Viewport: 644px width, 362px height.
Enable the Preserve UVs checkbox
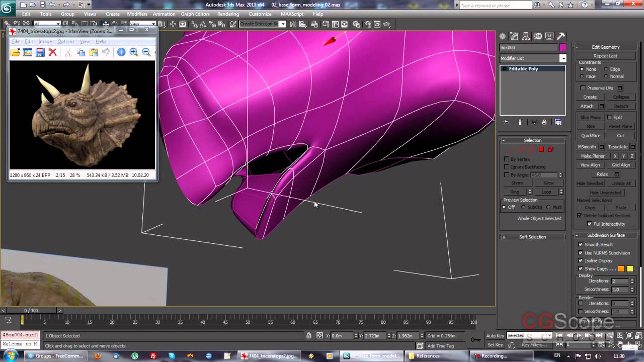point(583,88)
